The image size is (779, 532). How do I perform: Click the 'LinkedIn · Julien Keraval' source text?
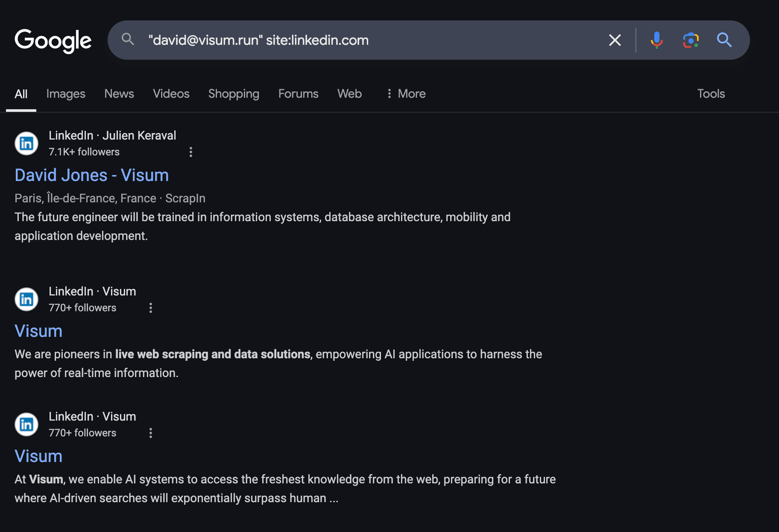113,135
